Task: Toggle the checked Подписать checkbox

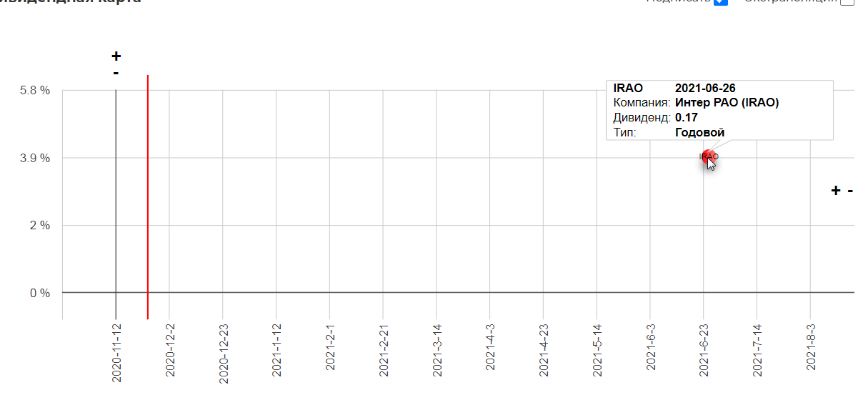Action: point(721,1)
